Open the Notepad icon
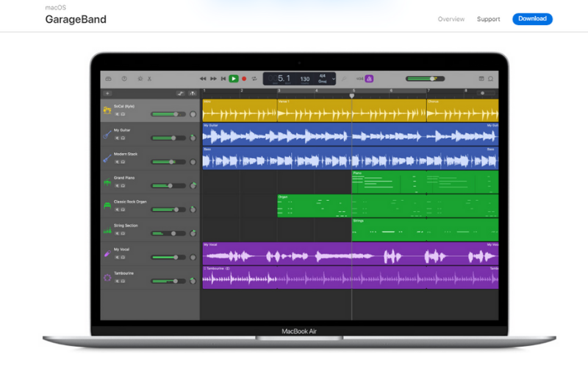Screen dimensions: 588x368 tap(481, 79)
